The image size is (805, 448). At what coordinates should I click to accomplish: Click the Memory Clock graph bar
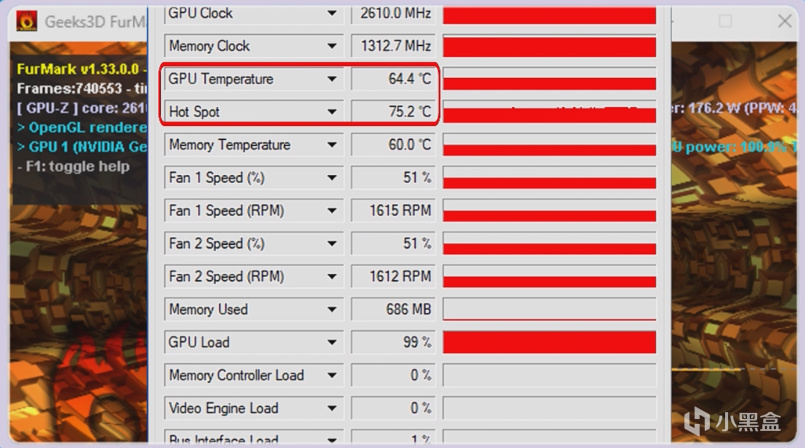click(x=549, y=46)
